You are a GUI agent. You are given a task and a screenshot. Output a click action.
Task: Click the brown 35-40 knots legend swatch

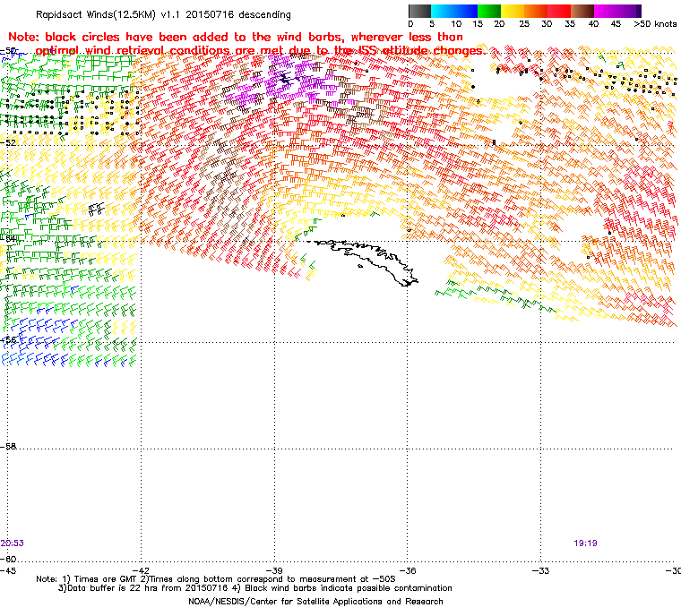tap(582, 11)
